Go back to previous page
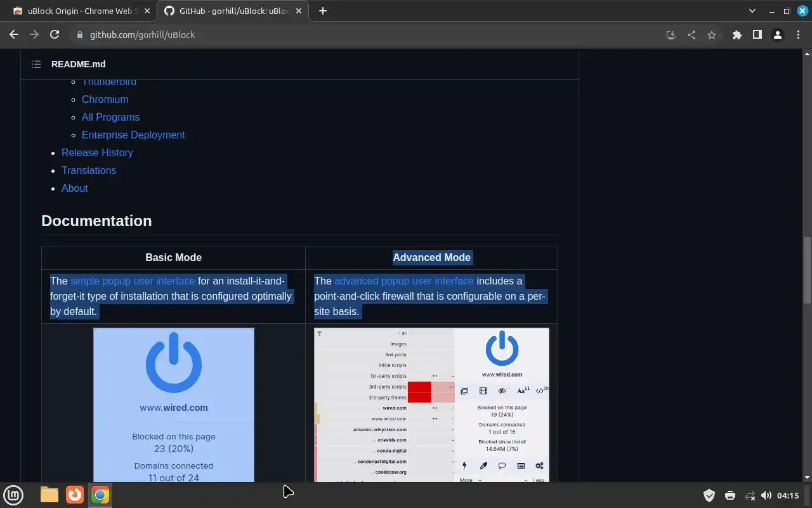The height and width of the screenshot is (508, 812). pyautogui.click(x=14, y=35)
